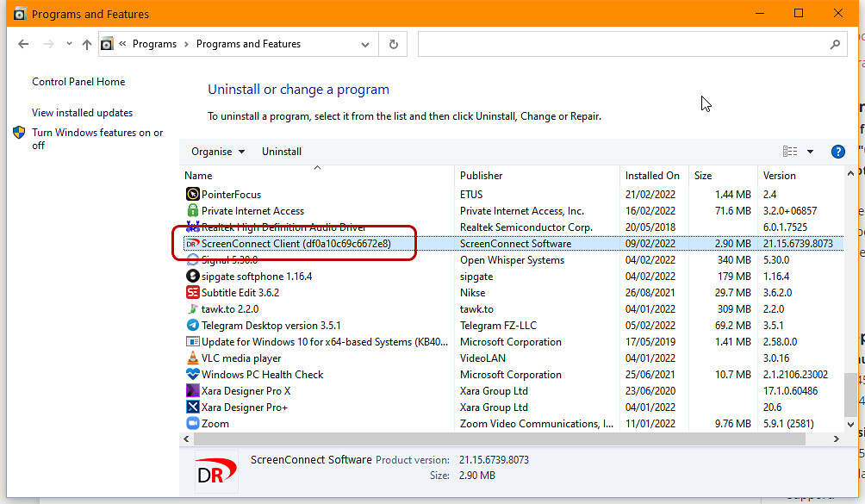Refresh the Programs and Features list
The height and width of the screenshot is (504, 865).
394,44
